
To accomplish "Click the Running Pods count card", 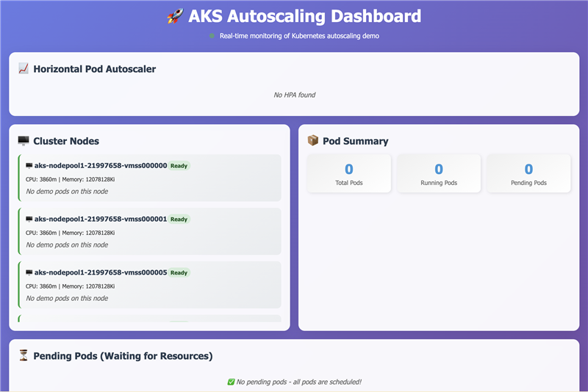I will click(439, 174).
